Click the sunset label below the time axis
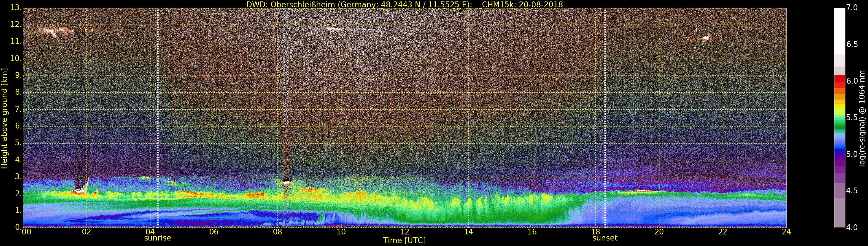 pyautogui.click(x=605, y=238)
